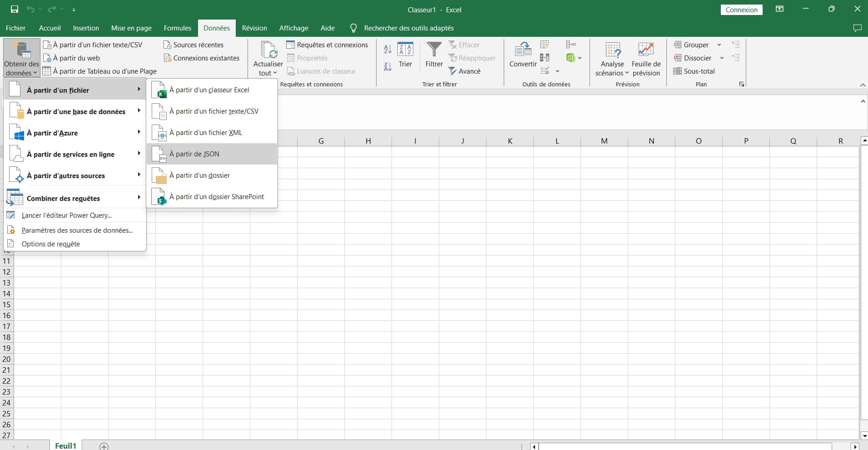Open À partir d'un fichier submenu
The image size is (868, 450).
coord(75,90)
